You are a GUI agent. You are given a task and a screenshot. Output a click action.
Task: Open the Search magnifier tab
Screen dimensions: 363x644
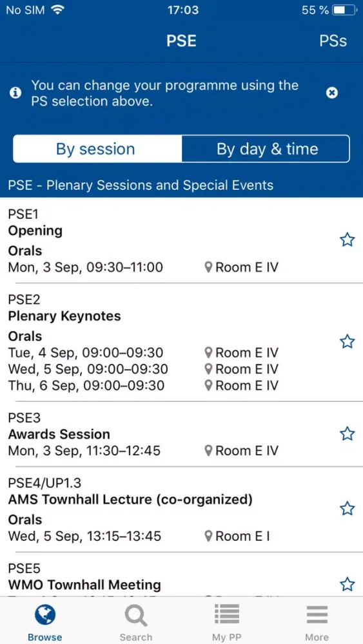pyautogui.click(x=135, y=621)
